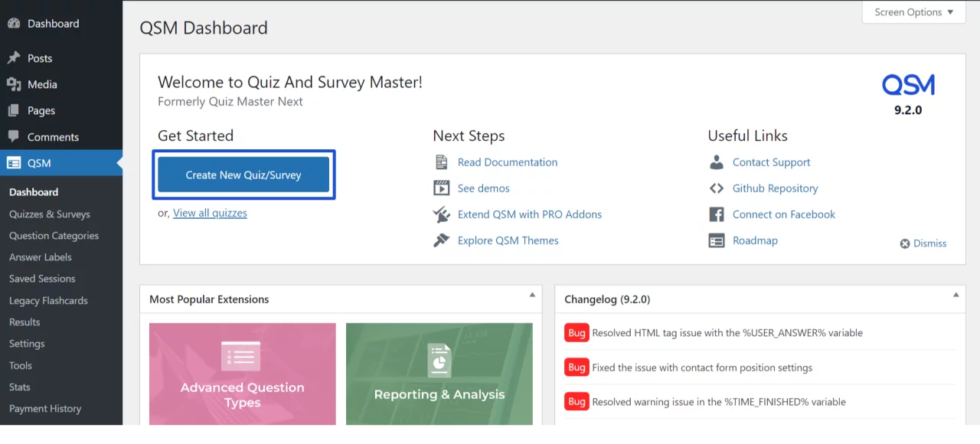Screen dimensions: 980x444
Task: Open the Legacy Flashcards submenu
Action: (x=48, y=301)
